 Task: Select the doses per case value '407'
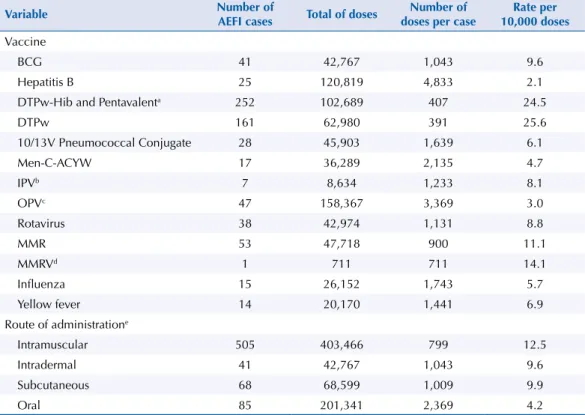click(x=438, y=102)
